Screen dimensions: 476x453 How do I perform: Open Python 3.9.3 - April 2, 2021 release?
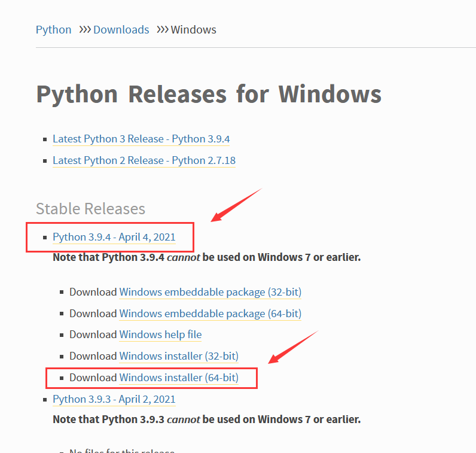[x=114, y=399]
